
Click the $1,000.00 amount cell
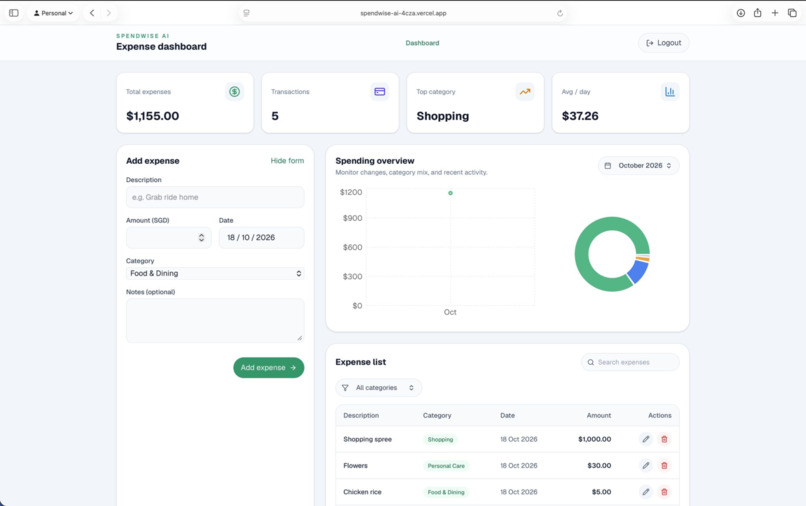[x=595, y=439]
